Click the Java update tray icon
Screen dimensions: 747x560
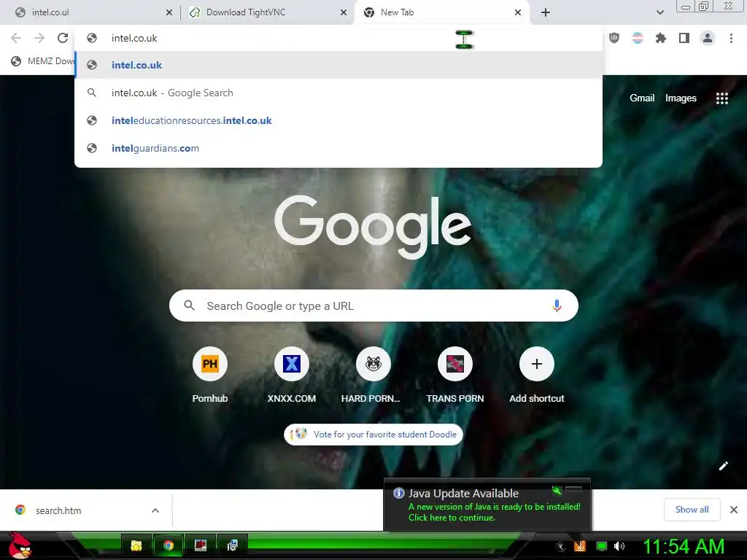(580, 546)
